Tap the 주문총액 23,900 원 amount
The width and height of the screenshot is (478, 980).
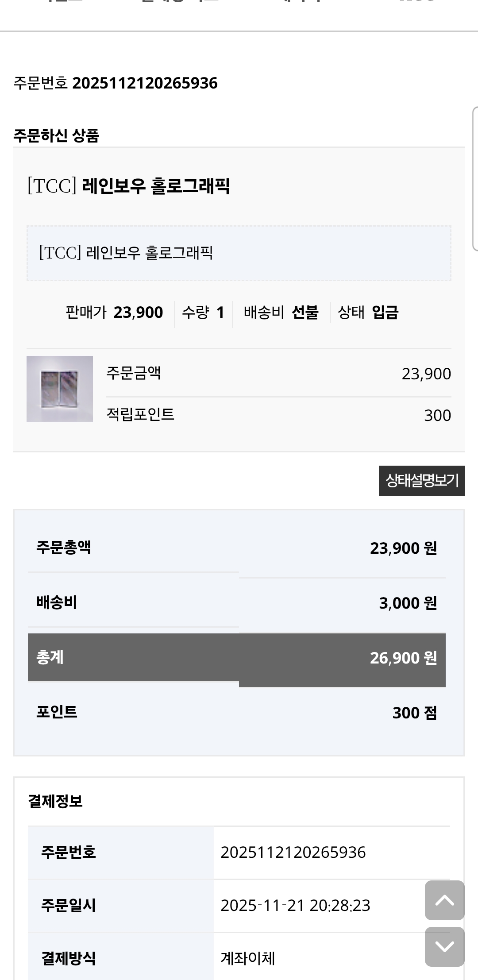coord(403,548)
